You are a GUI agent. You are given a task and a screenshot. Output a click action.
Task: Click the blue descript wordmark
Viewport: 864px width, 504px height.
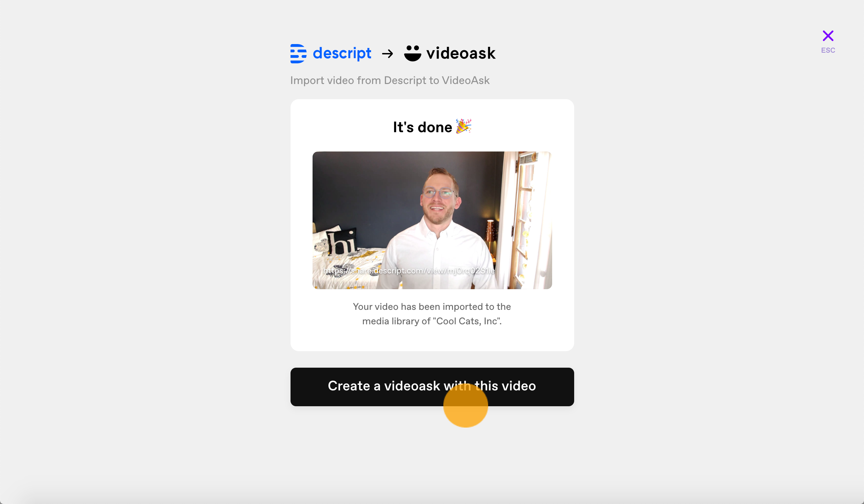pyautogui.click(x=342, y=53)
